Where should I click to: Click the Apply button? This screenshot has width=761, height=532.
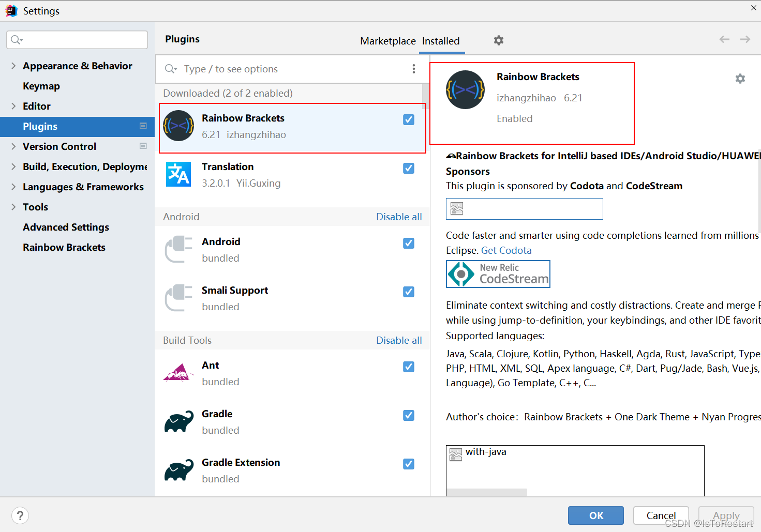point(726,515)
